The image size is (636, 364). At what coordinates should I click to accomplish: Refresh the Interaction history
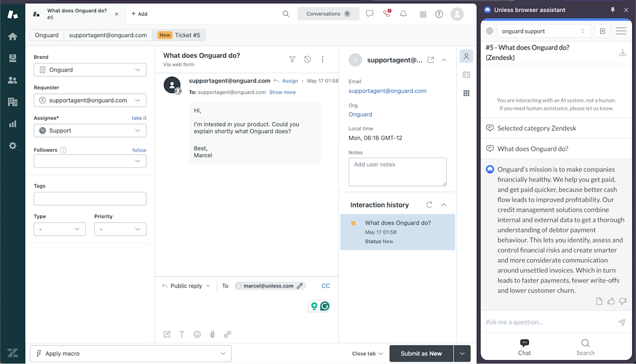[429, 205]
